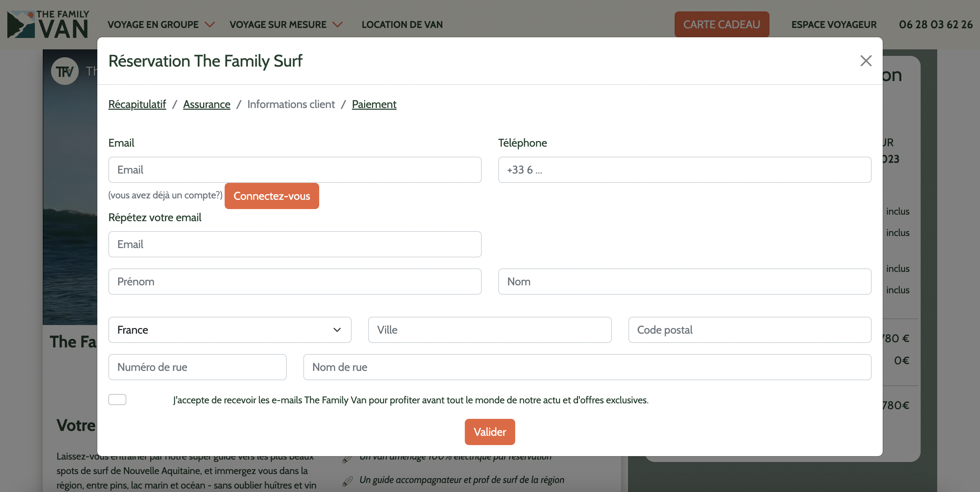980x492 pixels.
Task: Expand the Voyage sur mesure chevron
Action: coord(337,25)
